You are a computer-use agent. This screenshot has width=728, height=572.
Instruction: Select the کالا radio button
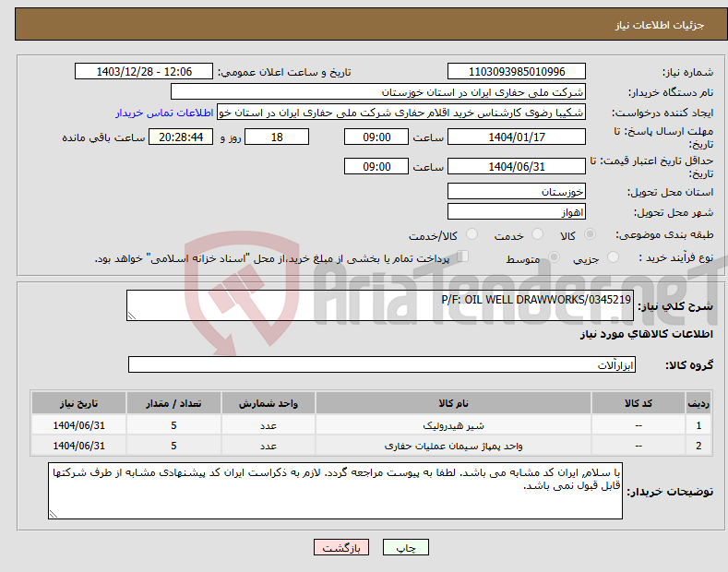coord(590,234)
